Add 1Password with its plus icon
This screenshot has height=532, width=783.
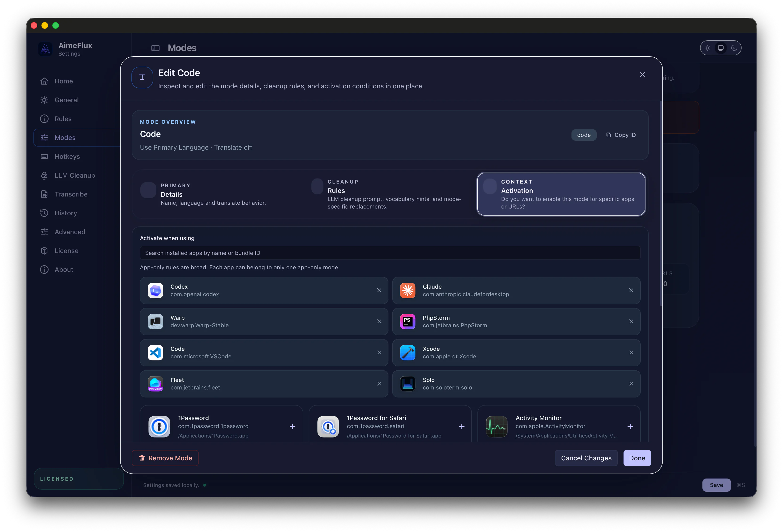click(x=292, y=426)
